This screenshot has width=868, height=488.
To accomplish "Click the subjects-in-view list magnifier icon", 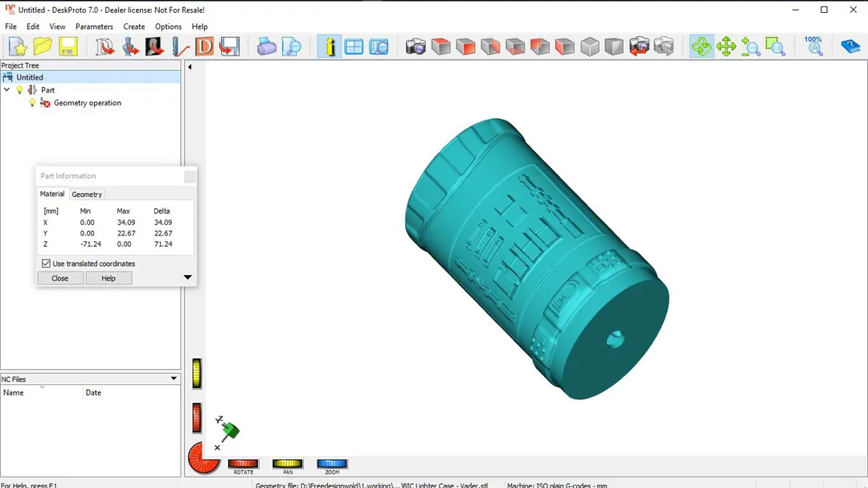I will click(x=379, y=47).
